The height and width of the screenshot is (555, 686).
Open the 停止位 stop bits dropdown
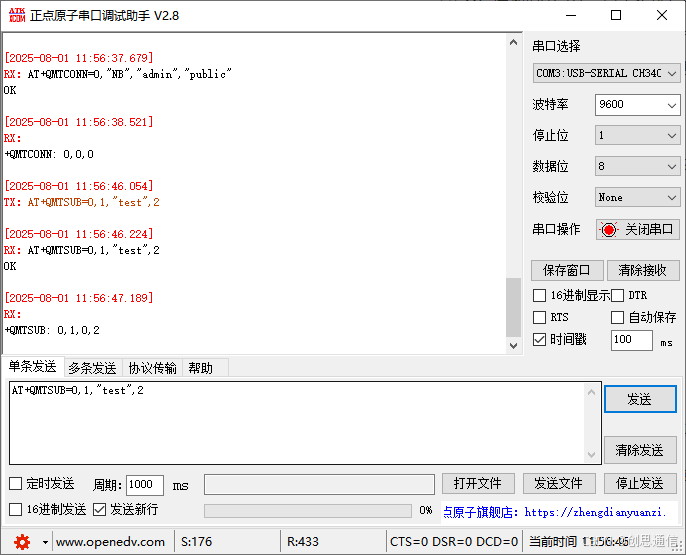637,136
